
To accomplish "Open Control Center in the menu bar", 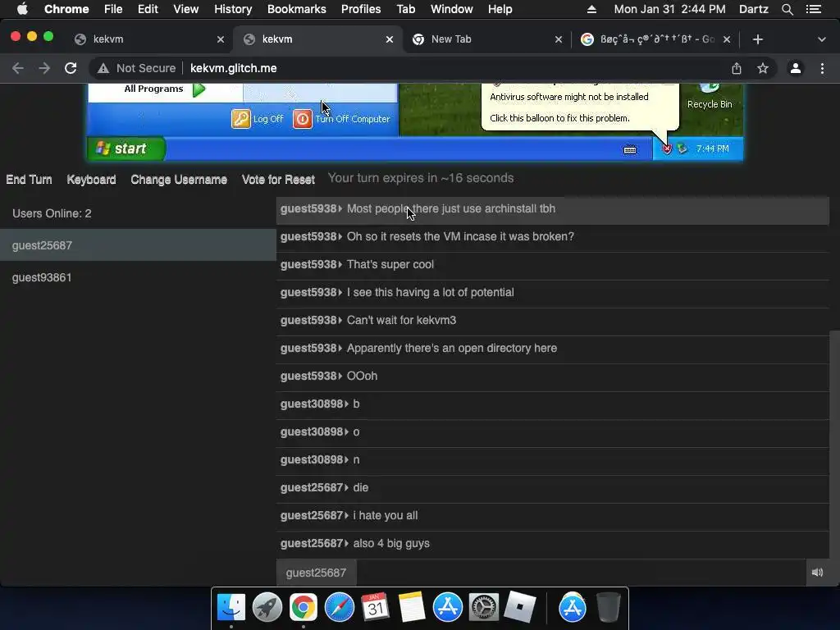I will (x=814, y=9).
